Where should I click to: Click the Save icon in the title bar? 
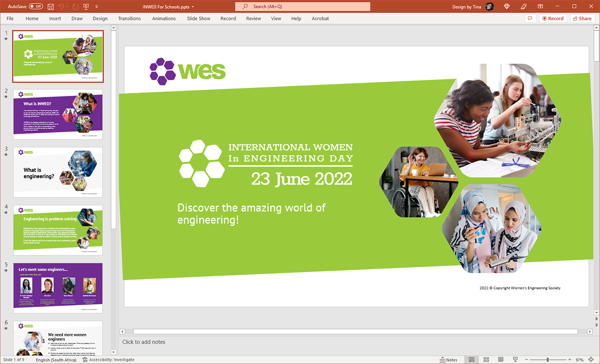point(50,6)
